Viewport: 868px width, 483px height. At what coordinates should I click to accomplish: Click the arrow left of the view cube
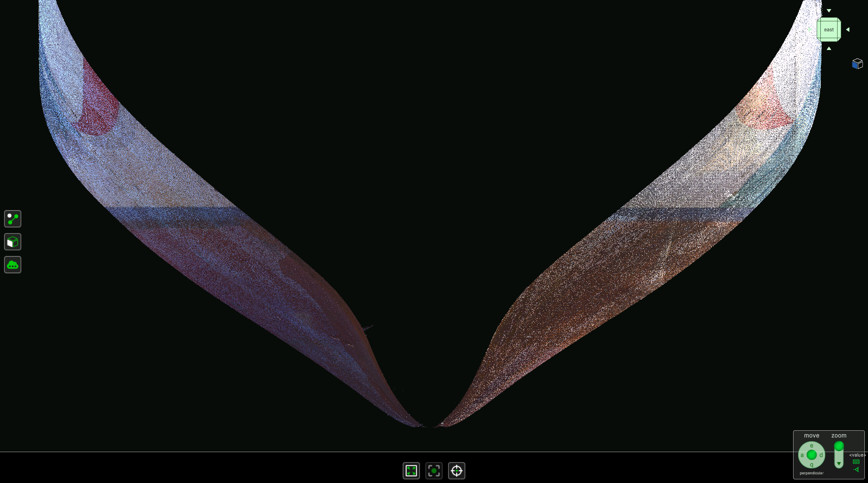[x=809, y=30]
